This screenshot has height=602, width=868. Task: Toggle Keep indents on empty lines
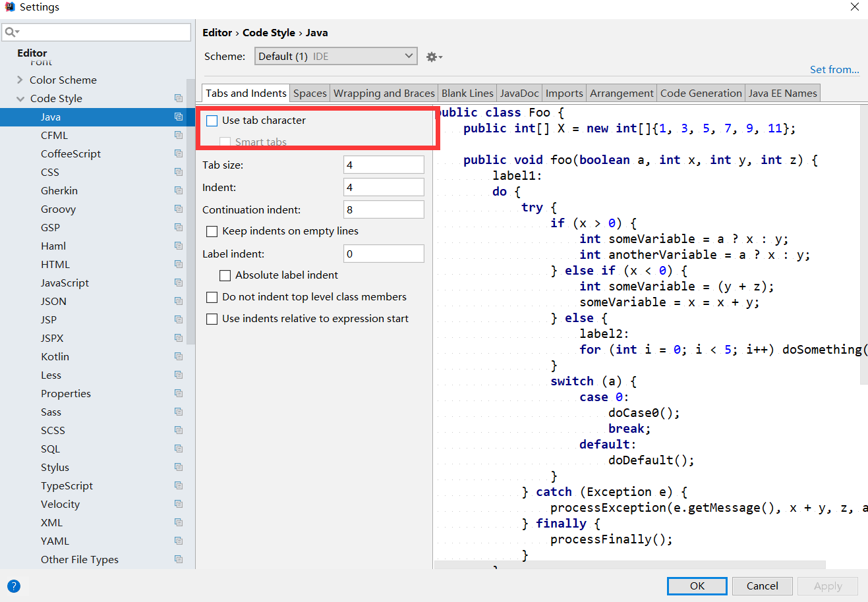pyautogui.click(x=212, y=231)
